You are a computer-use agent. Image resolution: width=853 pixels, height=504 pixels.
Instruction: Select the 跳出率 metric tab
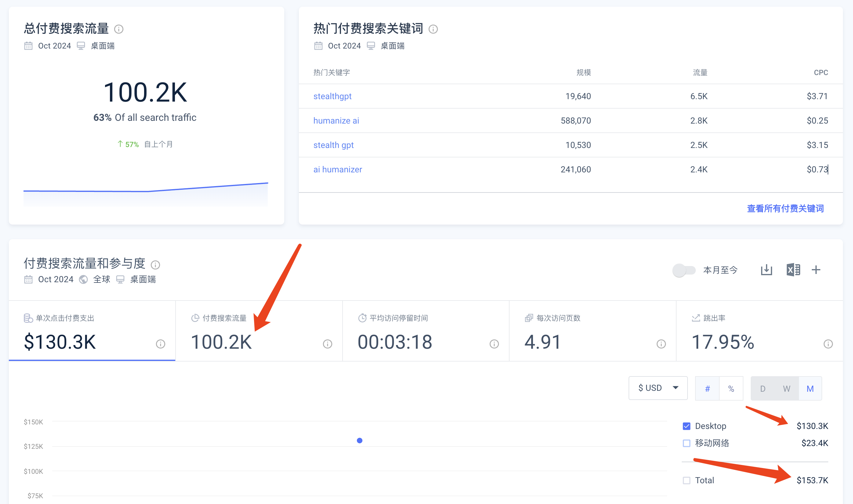(760, 331)
